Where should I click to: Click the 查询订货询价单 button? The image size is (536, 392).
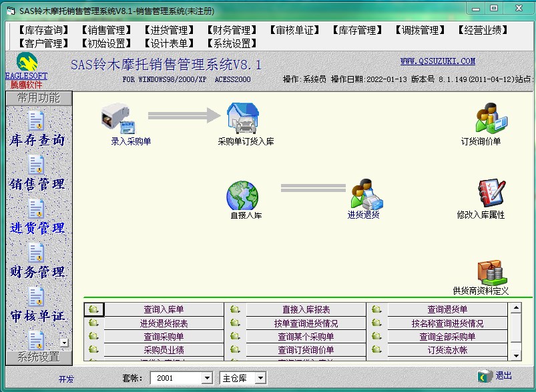click(x=306, y=349)
